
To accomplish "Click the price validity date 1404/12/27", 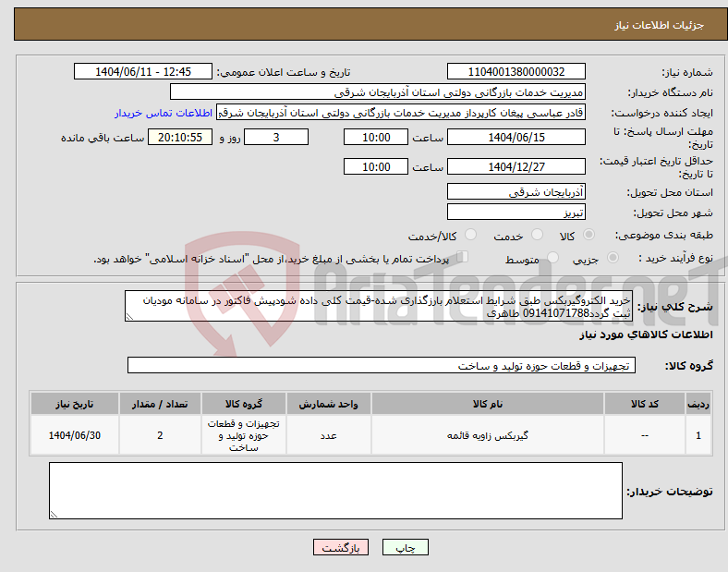I will [x=516, y=166].
